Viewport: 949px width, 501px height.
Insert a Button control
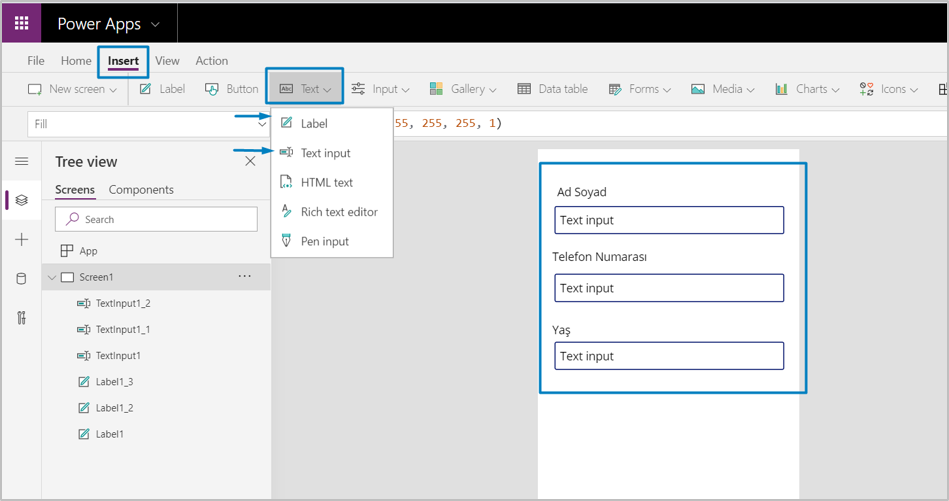[x=232, y=89]
